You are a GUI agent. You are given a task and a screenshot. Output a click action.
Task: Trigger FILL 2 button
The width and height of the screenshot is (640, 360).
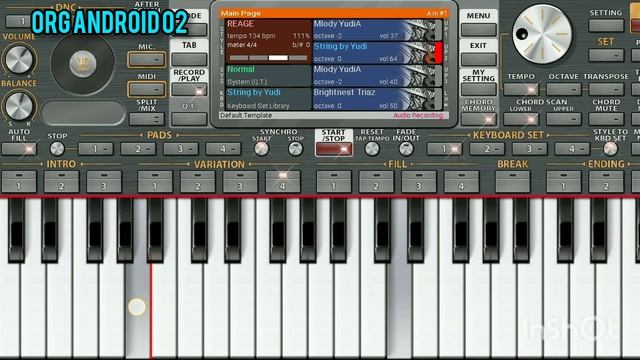[x=376, y=182]
